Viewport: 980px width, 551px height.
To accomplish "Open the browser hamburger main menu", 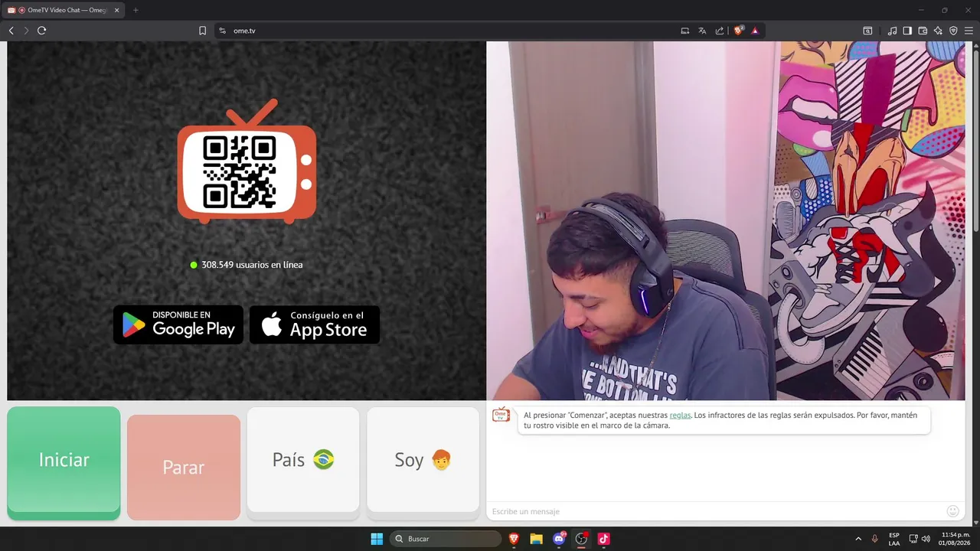I will point(969,31).
